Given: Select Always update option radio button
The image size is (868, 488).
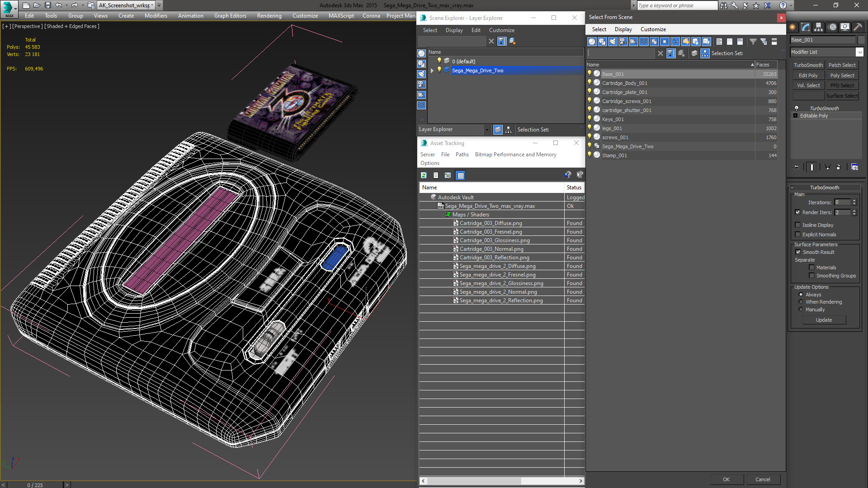Looking at the screenshot, I should [x=801, y=295].
